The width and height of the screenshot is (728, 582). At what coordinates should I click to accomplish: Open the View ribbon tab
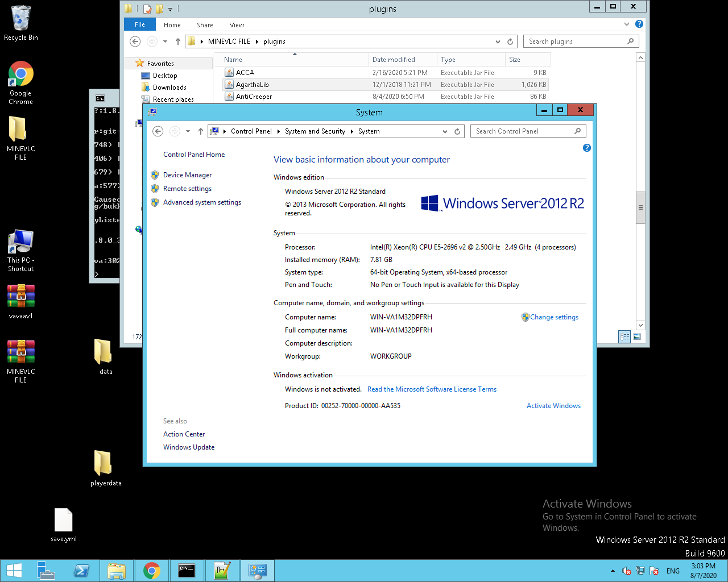click(237, 25)
